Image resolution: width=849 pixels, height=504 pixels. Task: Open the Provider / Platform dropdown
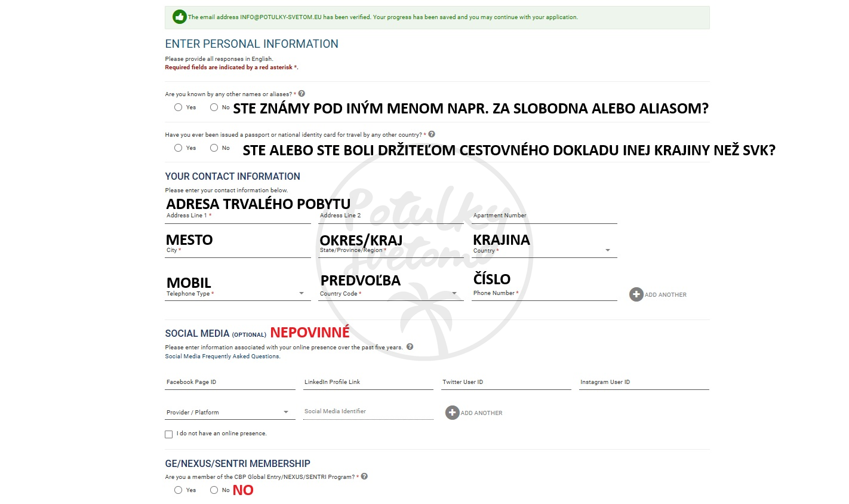(230, 413)
